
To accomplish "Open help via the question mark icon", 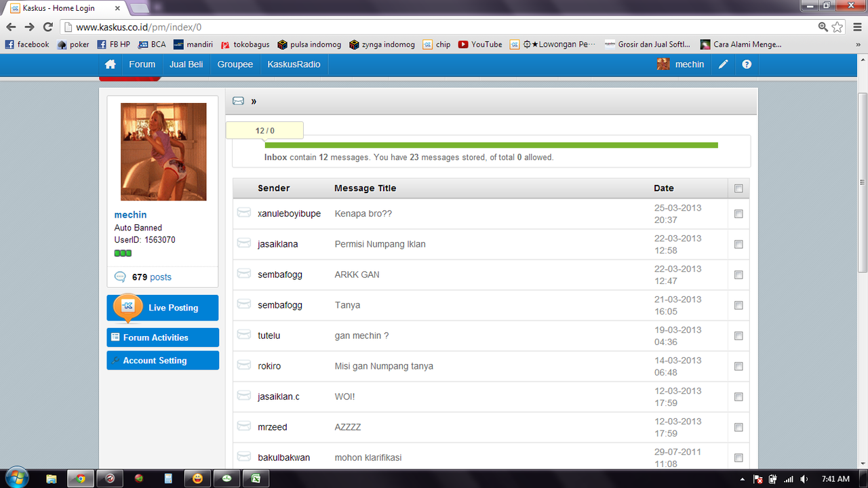I will pos(747,64).
